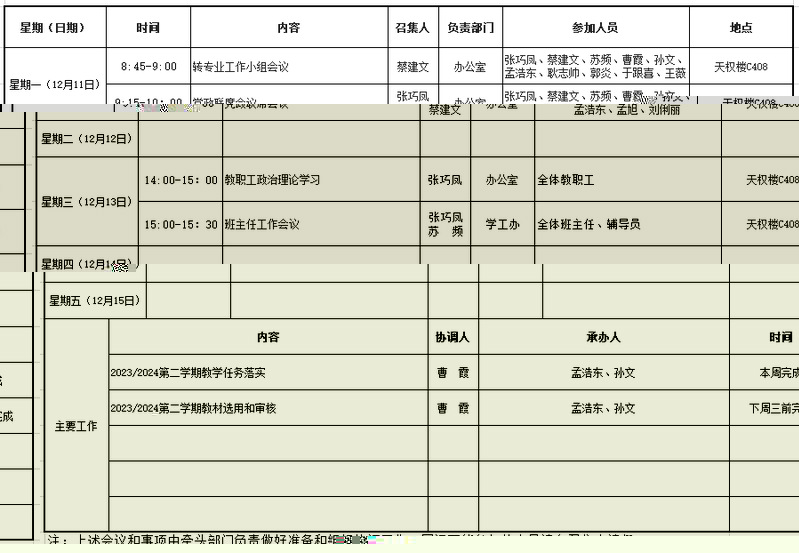This screenshot has height=553, width=799.
Task: Select the 星期五（12月15日） cell
Action: click(x=95, y=301)
